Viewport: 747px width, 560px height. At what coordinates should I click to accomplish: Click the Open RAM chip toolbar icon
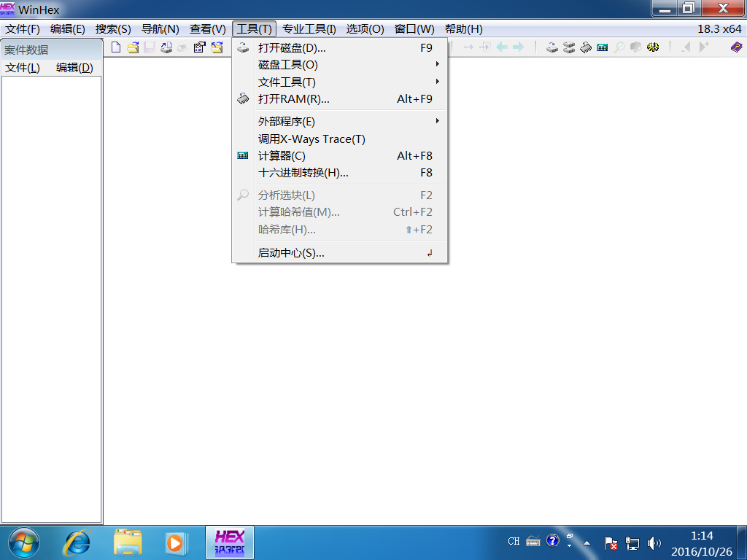pos(586,47)
